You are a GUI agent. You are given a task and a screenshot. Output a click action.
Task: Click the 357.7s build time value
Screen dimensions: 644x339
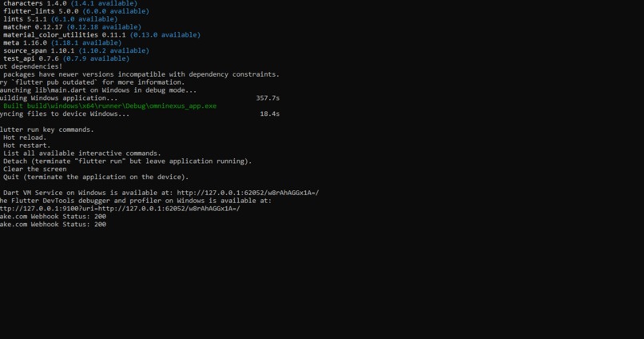pyautogui.click(x=268, y=98)
